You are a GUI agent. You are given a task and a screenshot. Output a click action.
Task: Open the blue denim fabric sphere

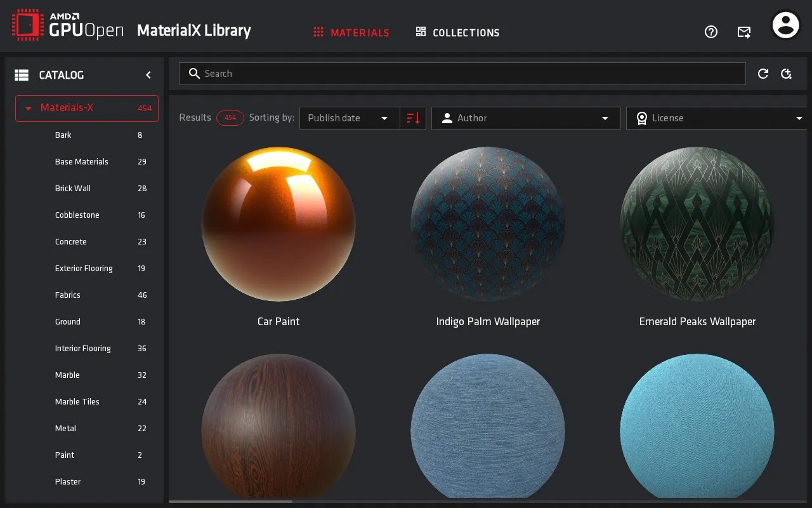pos(488,425)
